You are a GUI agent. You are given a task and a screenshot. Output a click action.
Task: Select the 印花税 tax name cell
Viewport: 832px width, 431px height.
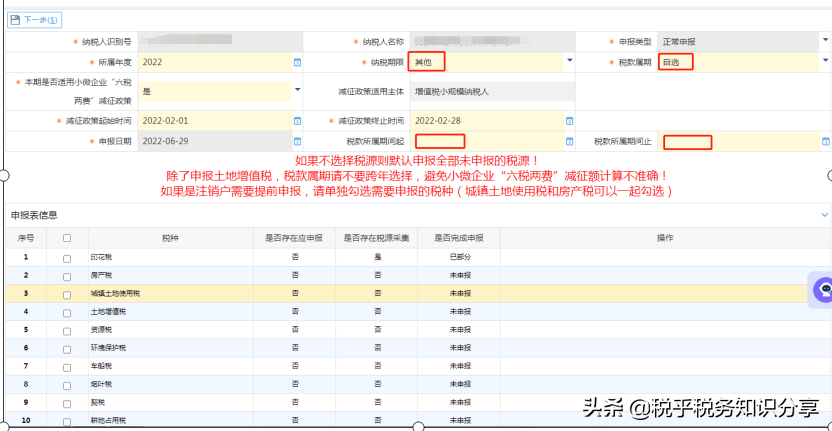coord(170,257)
